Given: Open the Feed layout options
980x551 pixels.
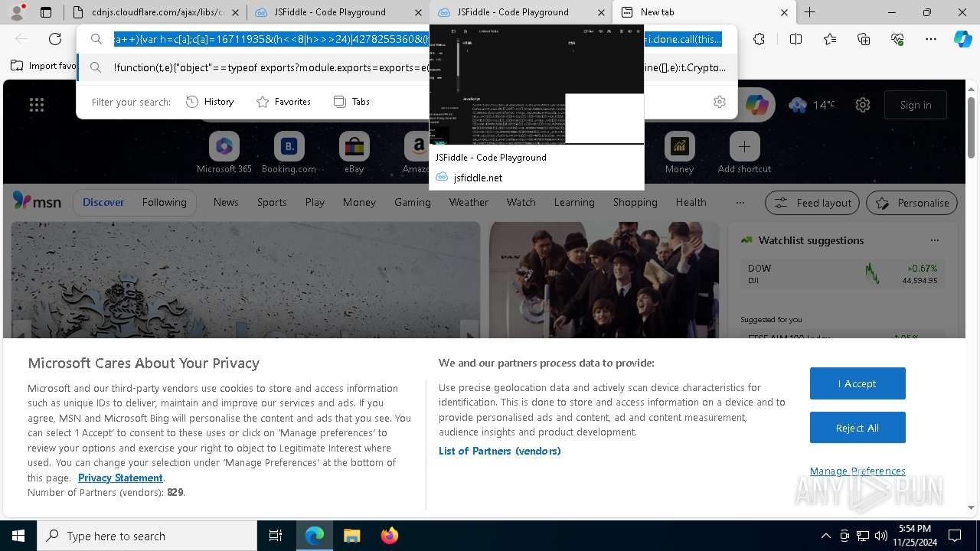Looking at the screenshot, I should pyautogui.click(x=812, y=203).
